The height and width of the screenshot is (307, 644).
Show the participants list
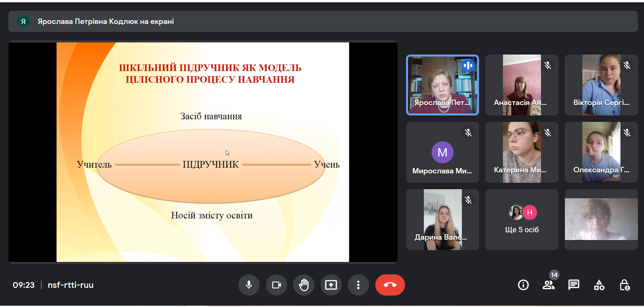tap(548, 285)
